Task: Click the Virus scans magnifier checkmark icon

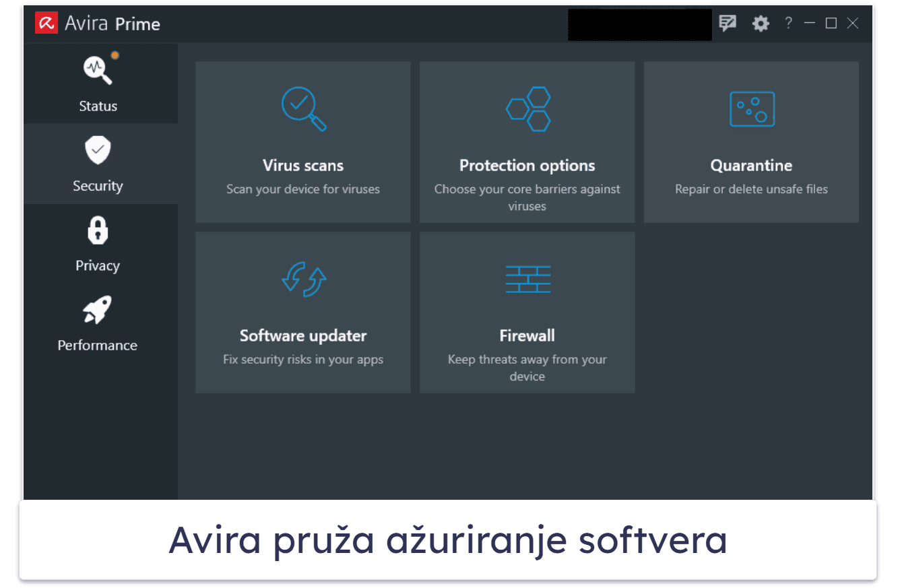Action: (x=304, y=108)
